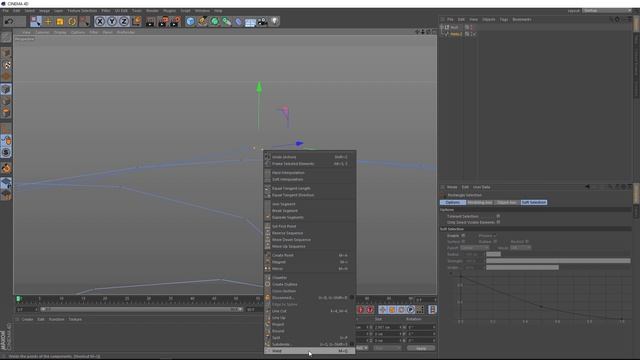Open Texture Selection menu in menu bar
This screenshot has height=360, width=640.
(x=82, y=11)
